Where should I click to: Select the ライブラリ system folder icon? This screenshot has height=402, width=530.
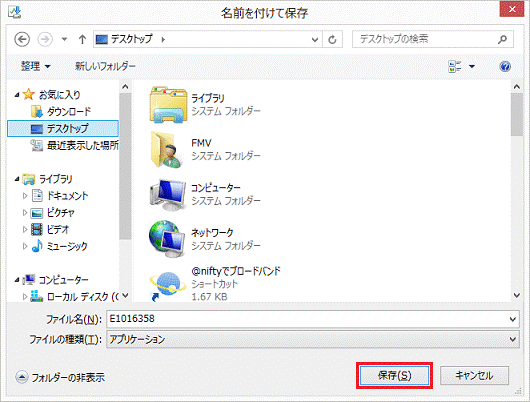[x=168, y=104]
